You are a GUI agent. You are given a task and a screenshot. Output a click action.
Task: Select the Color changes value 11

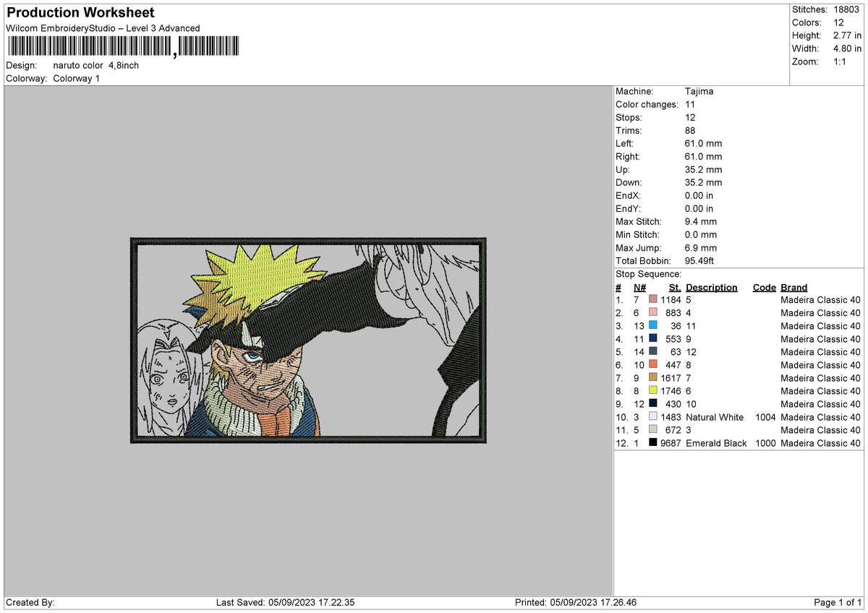pos(690,104)
